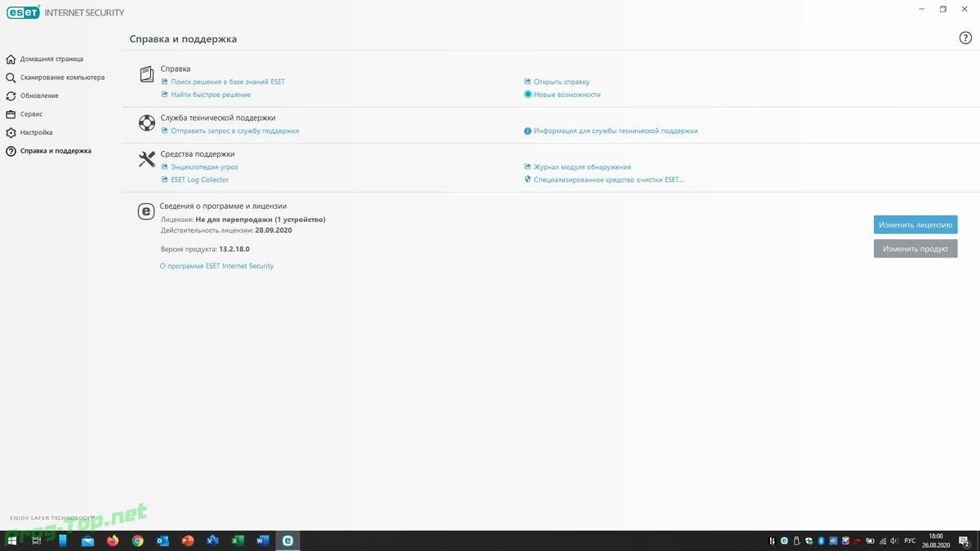The height and width of the screenshot is (551, 980).
Task: Launch Google Chrome from the taskbar
Action: coord(138,541)
